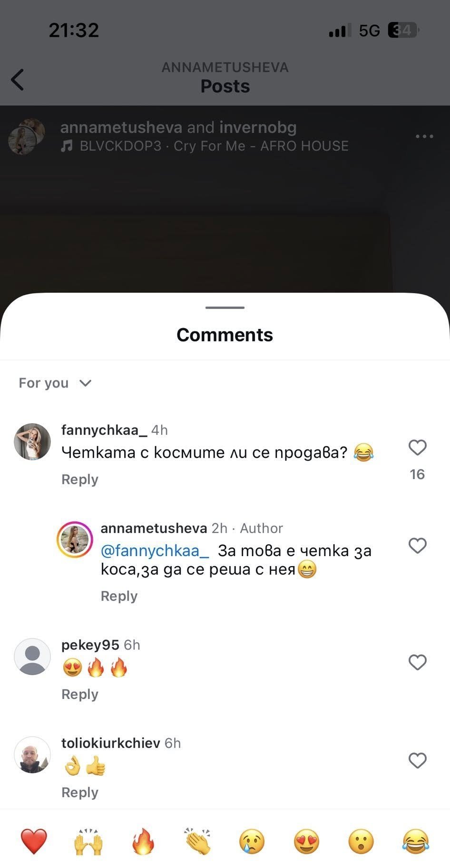Open the @fannychkaa_ mention link
The image size is (450, 868).
(x=155, y=551)
